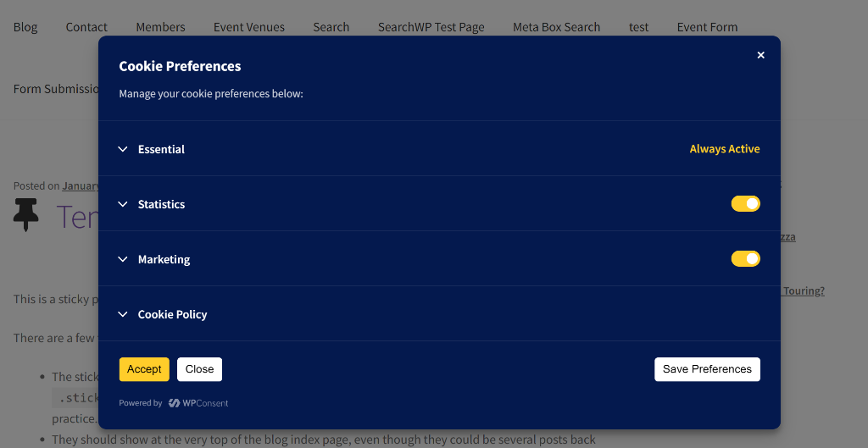
Task: Open the test menu item
Action: (639, 27)
